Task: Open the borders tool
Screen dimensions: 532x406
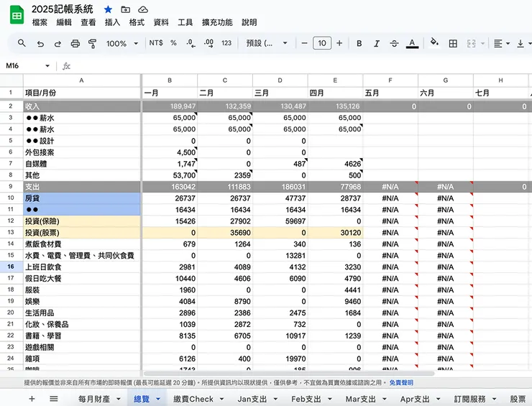Action: coord(453,43)
